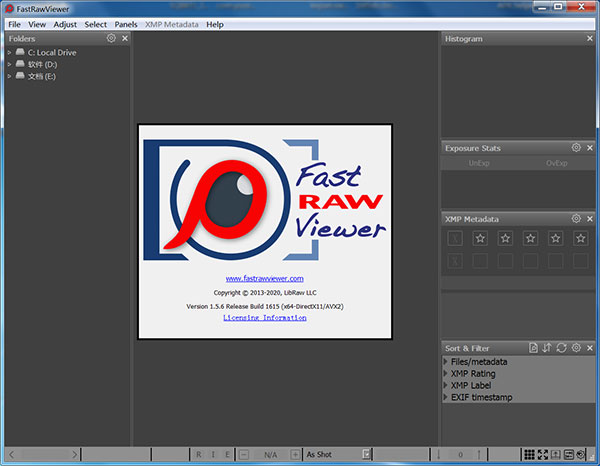
Task: Close the Exposure Stats panel
Action: pyautogui.click(x=590, y=148)
